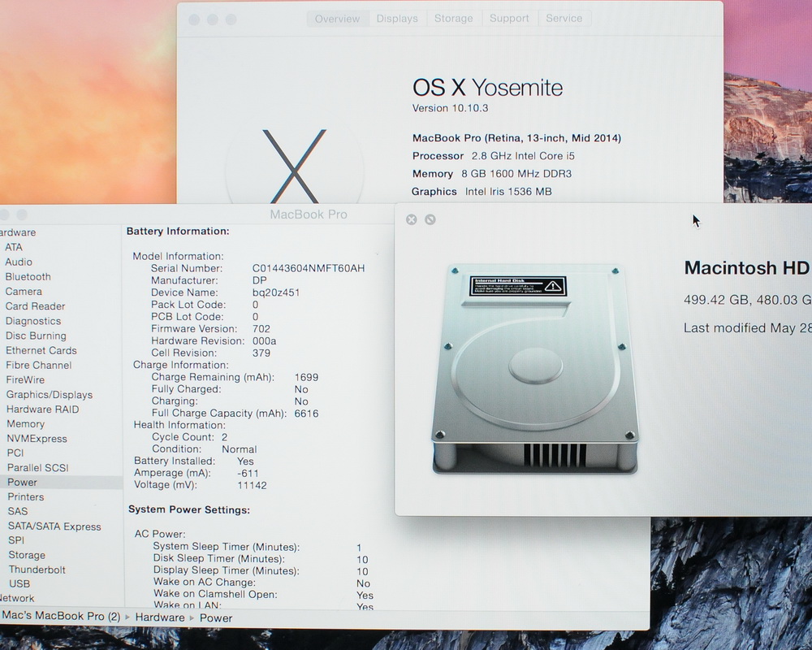Select SATA/SATA Express in the sidebar

54,526
